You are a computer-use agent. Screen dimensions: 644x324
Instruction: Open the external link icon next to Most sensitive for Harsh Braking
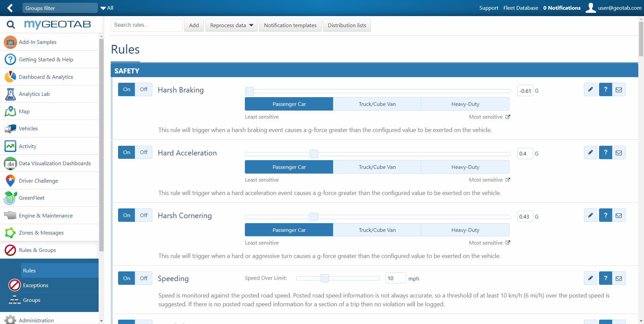(508, 117)
